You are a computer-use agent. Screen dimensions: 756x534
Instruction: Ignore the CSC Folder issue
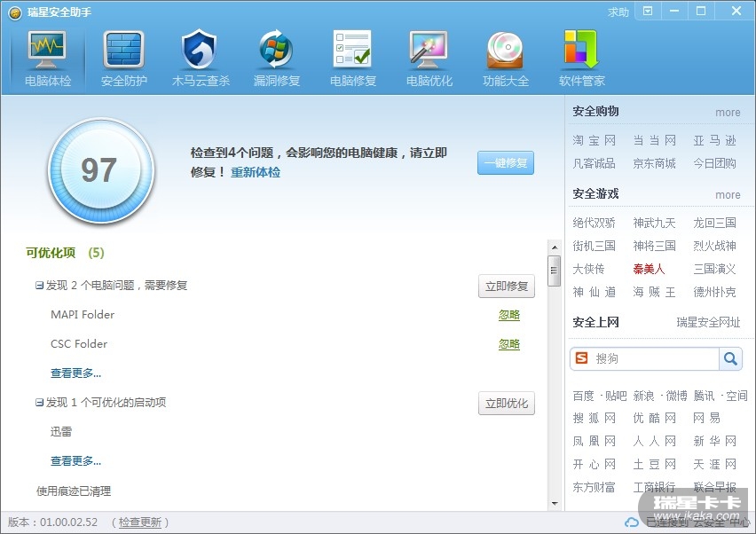(509, 343)
